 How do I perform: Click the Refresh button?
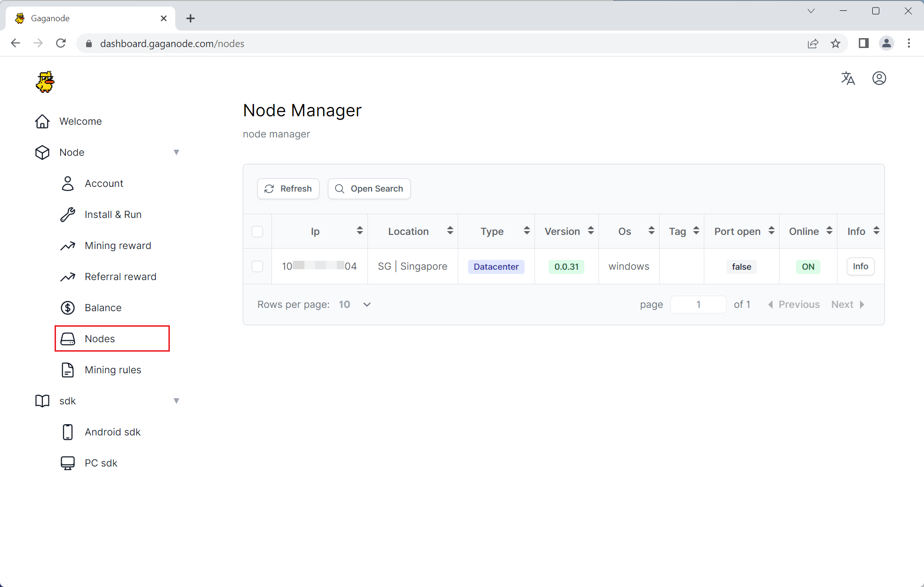[x=288, y=189]
